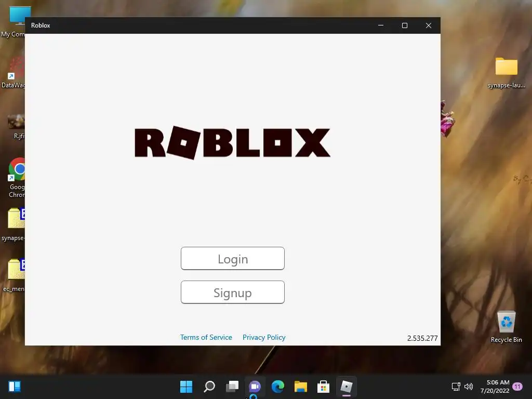Click the Login button

pos(233,259)
